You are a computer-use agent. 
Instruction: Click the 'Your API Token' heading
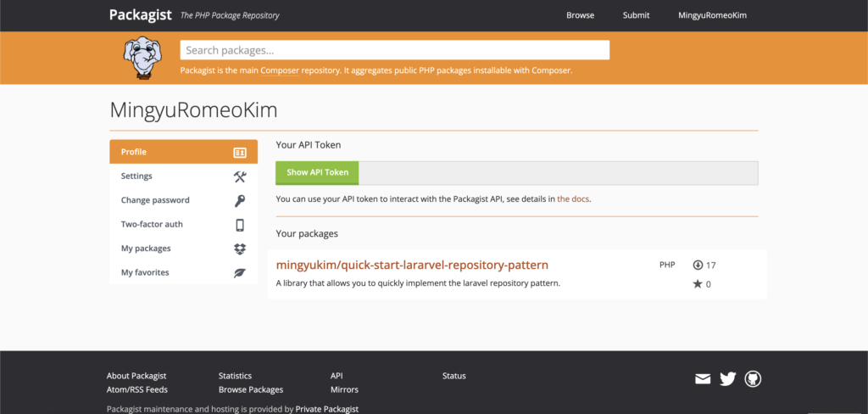tap(309, 145)
